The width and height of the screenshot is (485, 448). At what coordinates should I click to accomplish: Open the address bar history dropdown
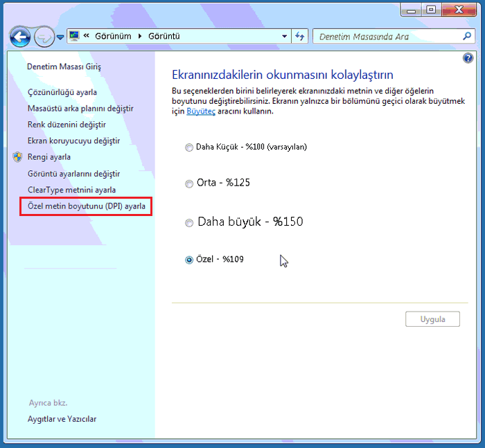(284, 36)
